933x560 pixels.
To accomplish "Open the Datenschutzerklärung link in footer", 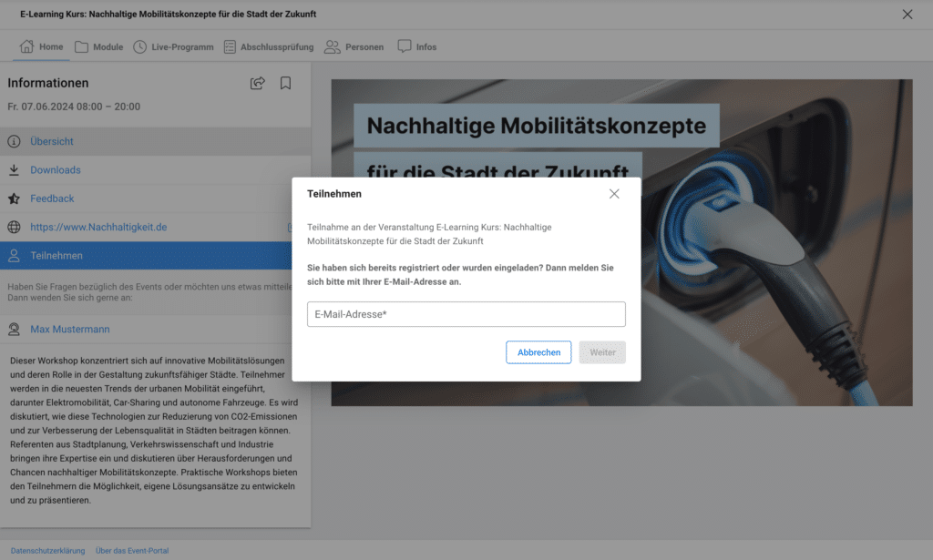I will (x=47, y=551).
